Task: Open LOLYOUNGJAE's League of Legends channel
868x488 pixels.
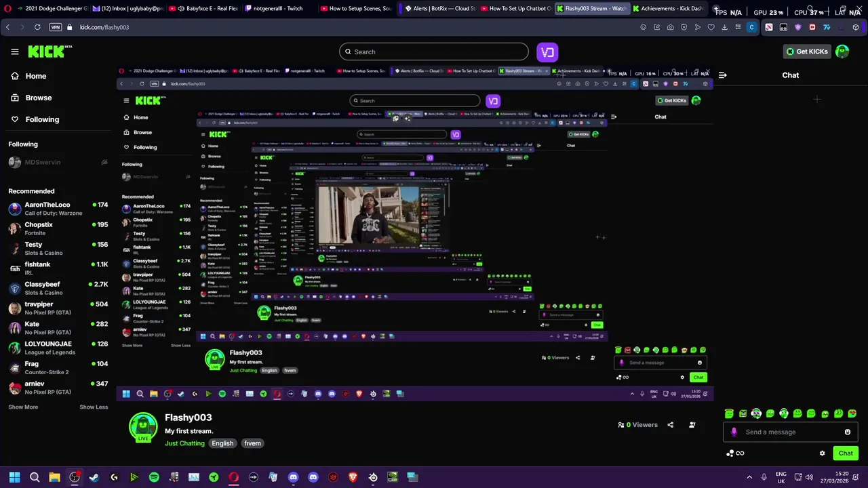Action: point(58,348)
